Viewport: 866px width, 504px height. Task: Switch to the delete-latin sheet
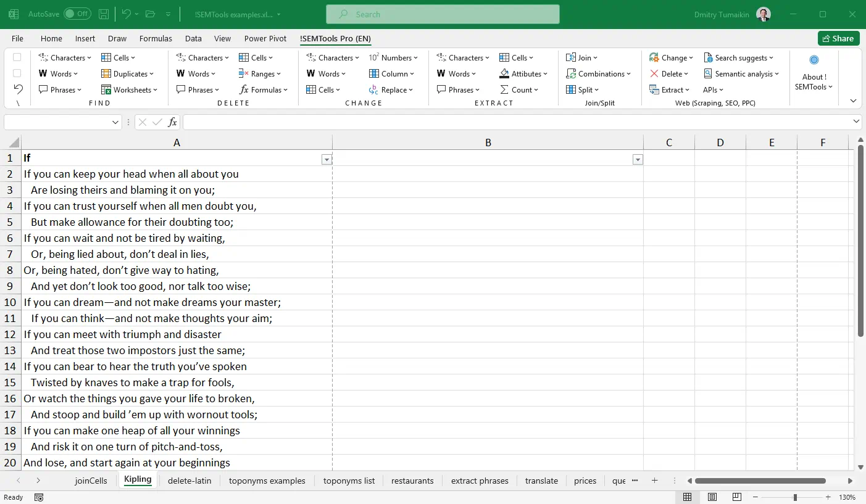(x=189, y=481)
